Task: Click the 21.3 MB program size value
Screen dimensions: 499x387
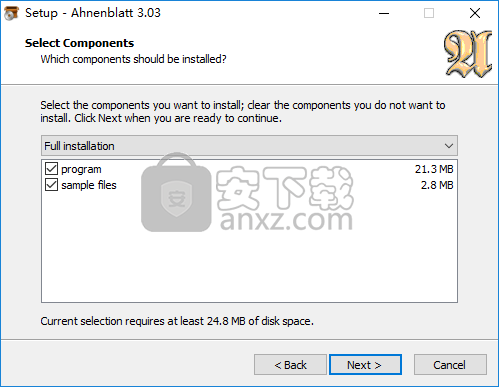Action: (x=434, y=169)
